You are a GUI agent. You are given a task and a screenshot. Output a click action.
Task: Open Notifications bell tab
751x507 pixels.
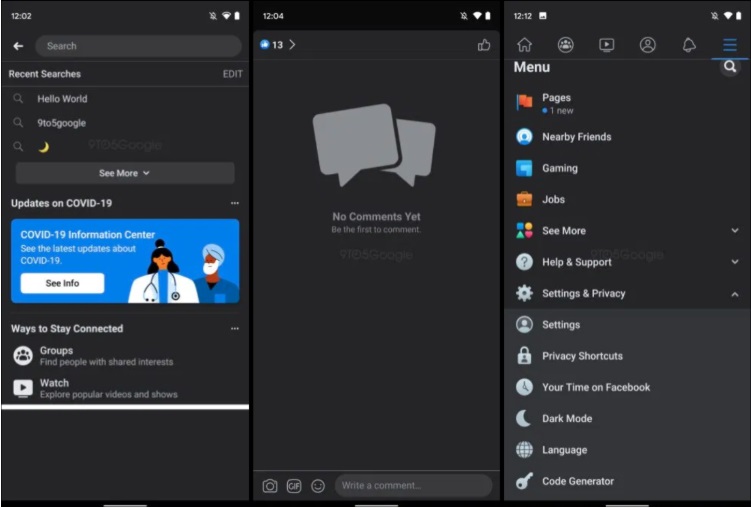689,45
